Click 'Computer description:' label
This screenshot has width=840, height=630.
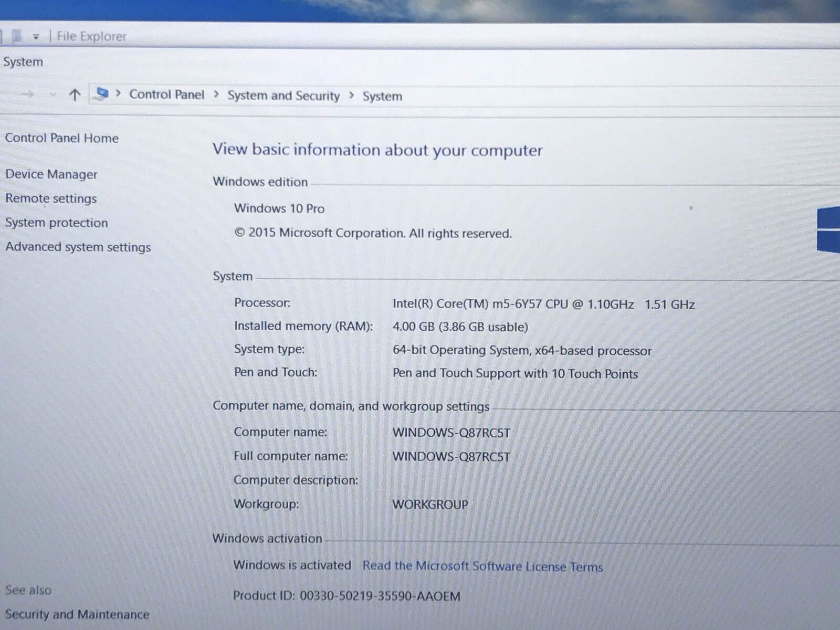pos(296,480)
